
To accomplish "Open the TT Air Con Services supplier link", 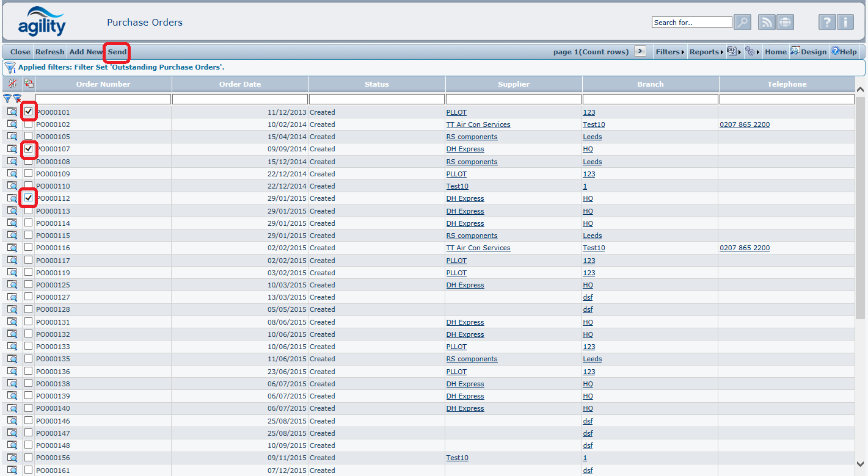I will point(478,124).
